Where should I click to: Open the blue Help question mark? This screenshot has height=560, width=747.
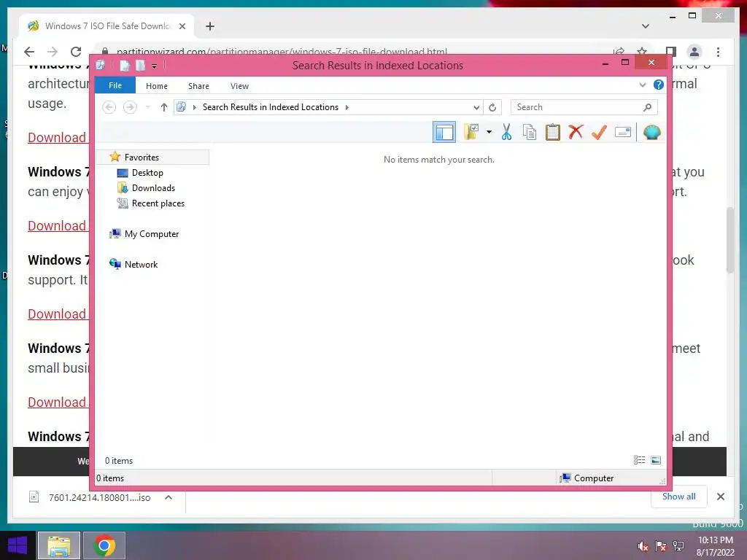click(659, 85)
